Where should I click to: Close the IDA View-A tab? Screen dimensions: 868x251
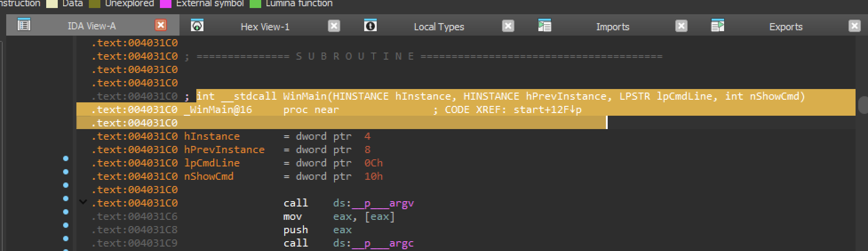point(161,25)
